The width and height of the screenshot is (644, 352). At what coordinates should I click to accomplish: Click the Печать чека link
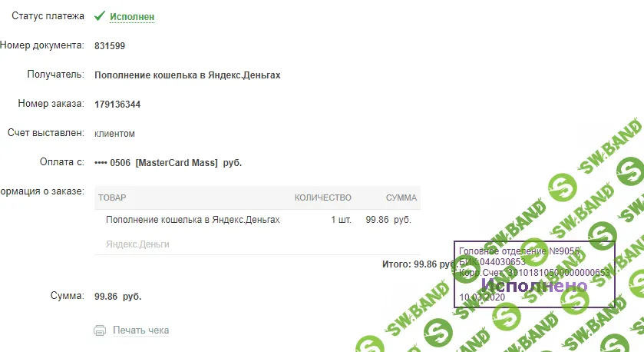point(141,330)
